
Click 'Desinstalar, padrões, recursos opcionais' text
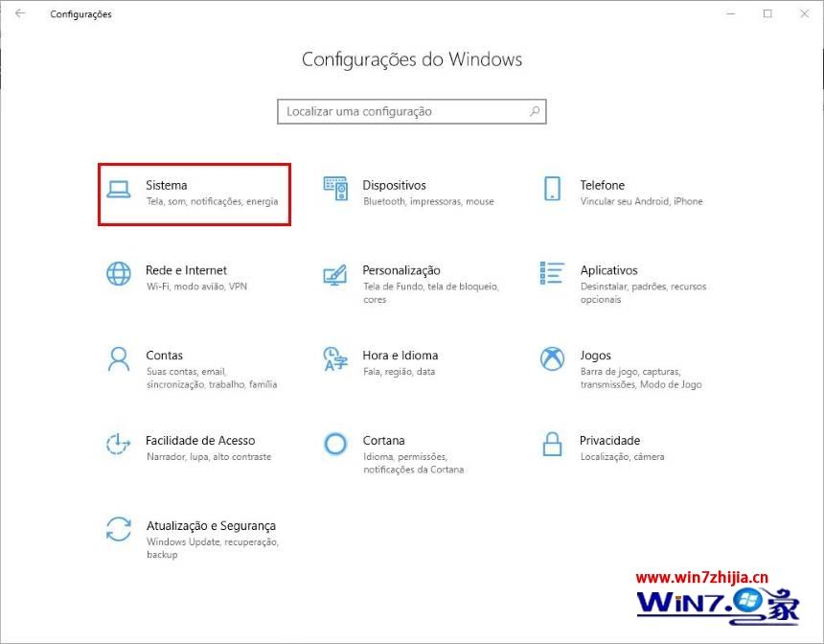[x=644, y=293]
